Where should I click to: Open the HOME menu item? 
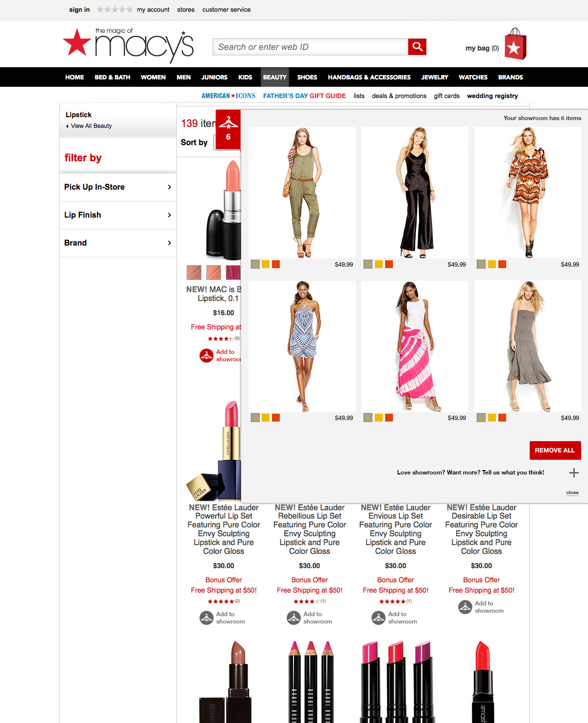(74, 77)
